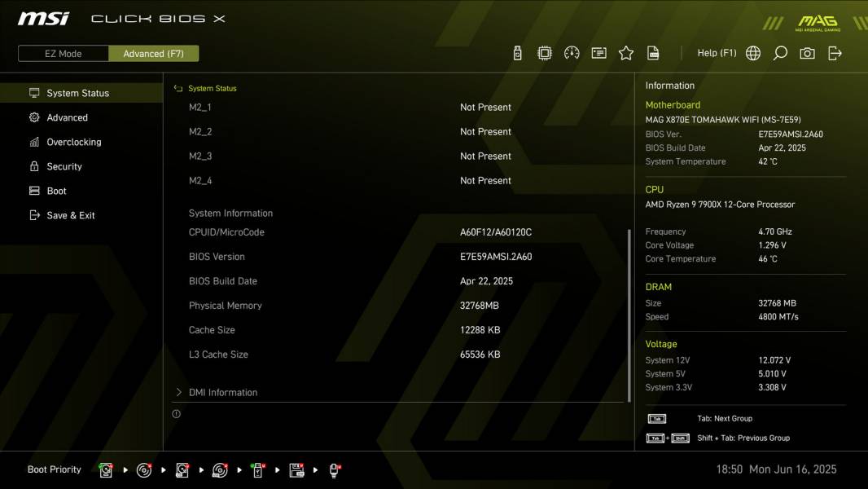This screenshot has height=489, width=868.
Task: Click the 4.70 GHz frequency value
Action: pos(775,231)
